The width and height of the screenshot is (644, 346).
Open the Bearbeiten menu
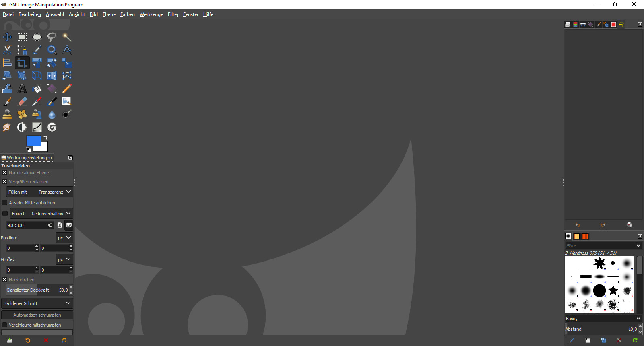[30, 14]
